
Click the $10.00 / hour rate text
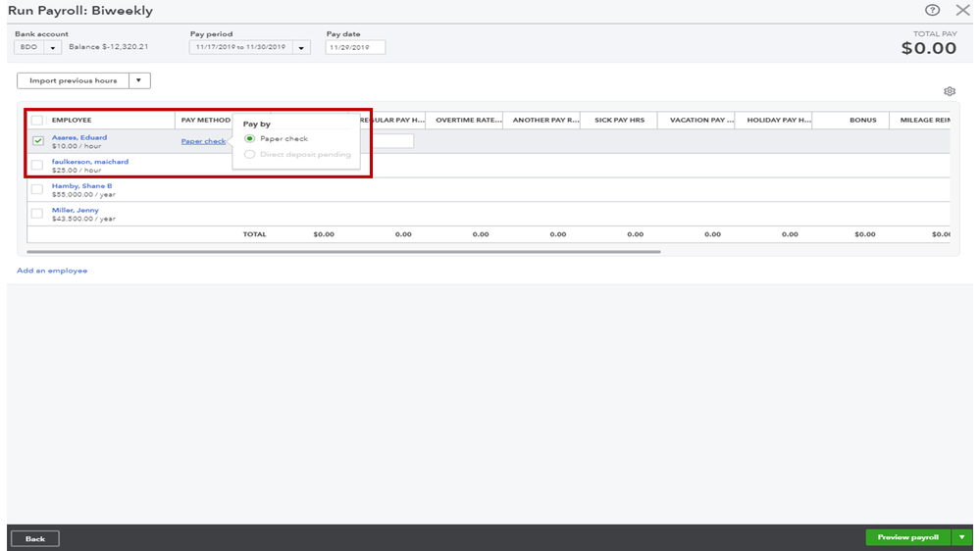77,146
